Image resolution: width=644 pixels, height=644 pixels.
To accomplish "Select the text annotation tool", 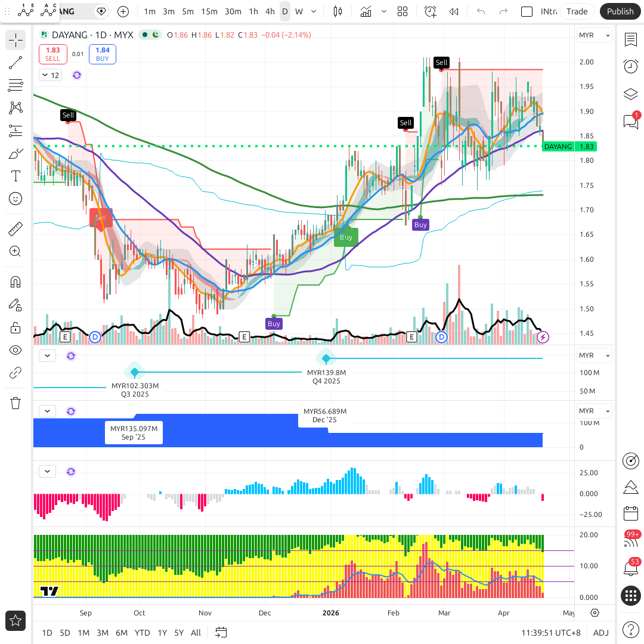I will (x=16, y=176).
